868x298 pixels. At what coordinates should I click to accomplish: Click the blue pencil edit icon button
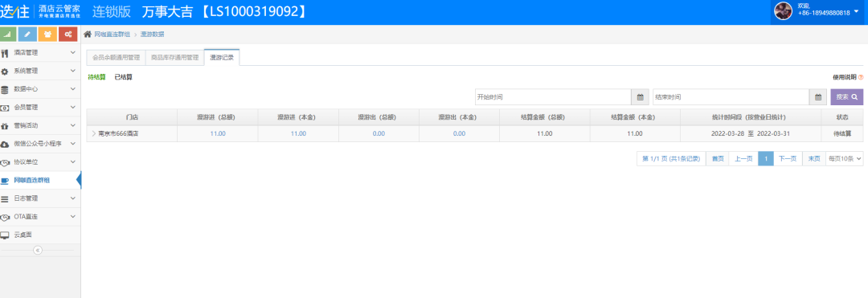click(x=27, y=35)
